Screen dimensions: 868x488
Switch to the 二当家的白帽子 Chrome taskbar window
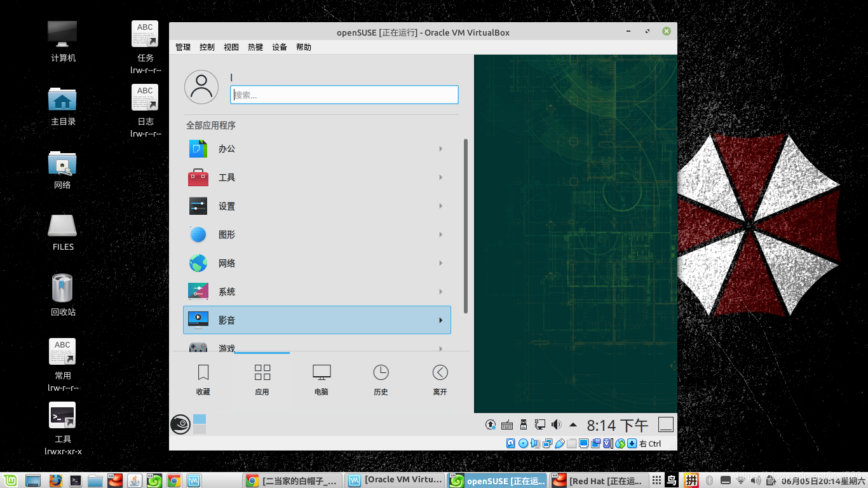tap(293, 481)
